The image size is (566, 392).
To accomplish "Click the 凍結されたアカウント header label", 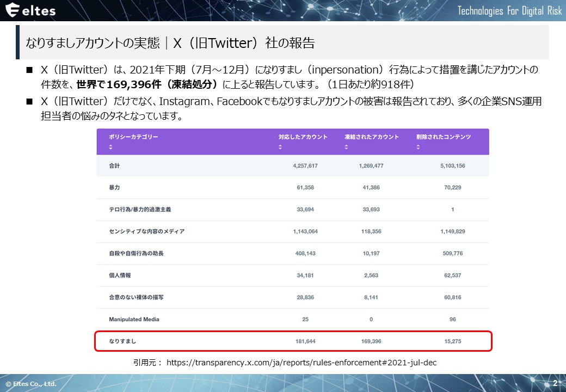I will (x=371, y=137).
